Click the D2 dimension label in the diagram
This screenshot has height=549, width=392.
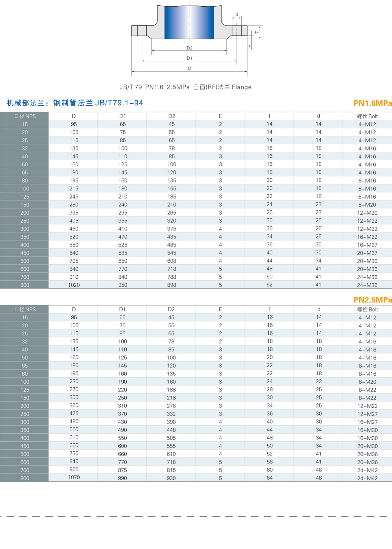click(x=190, y=48)
